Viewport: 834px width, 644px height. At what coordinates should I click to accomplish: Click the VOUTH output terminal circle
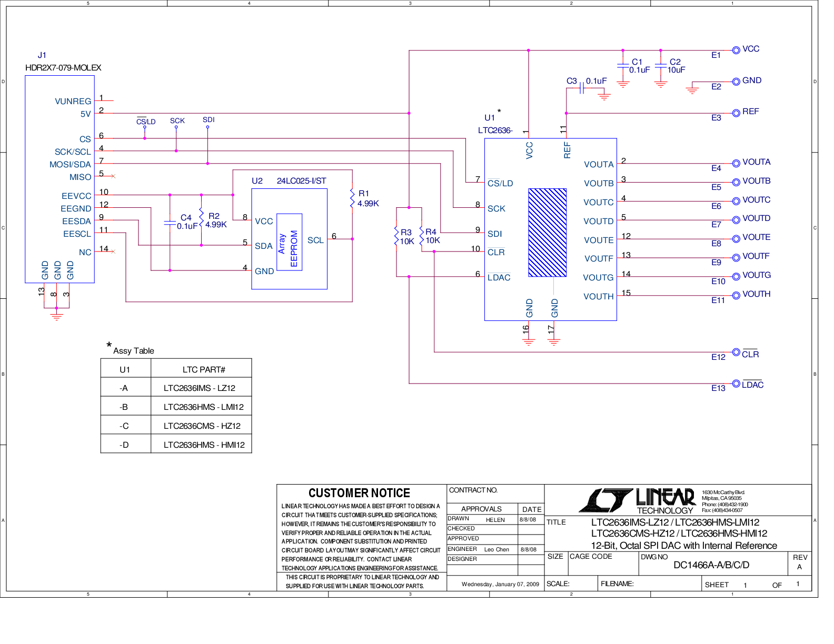pyautogui.click(x=736, y=295)
